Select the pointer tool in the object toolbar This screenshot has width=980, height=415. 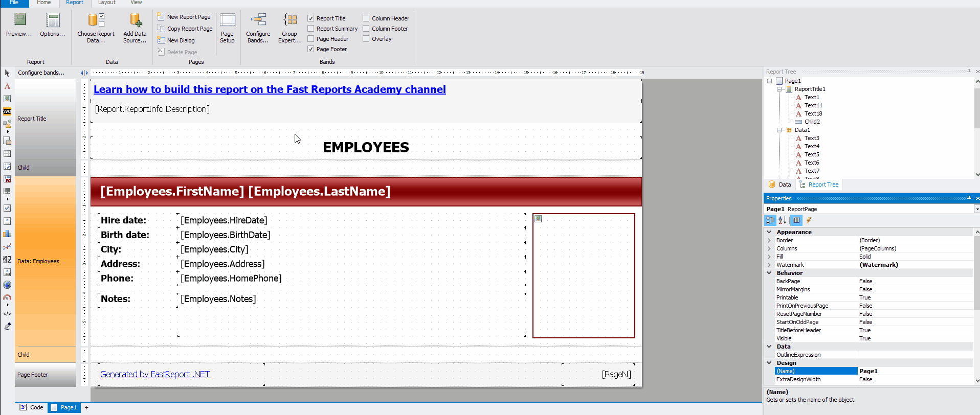(x=7, y=73)
